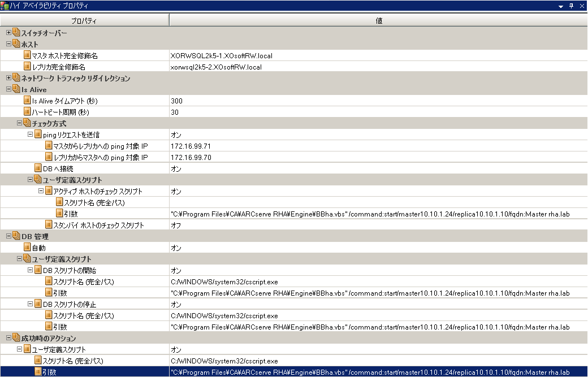Click the マスタ ホスト完全修飾名 property icon

pos(27,55)
